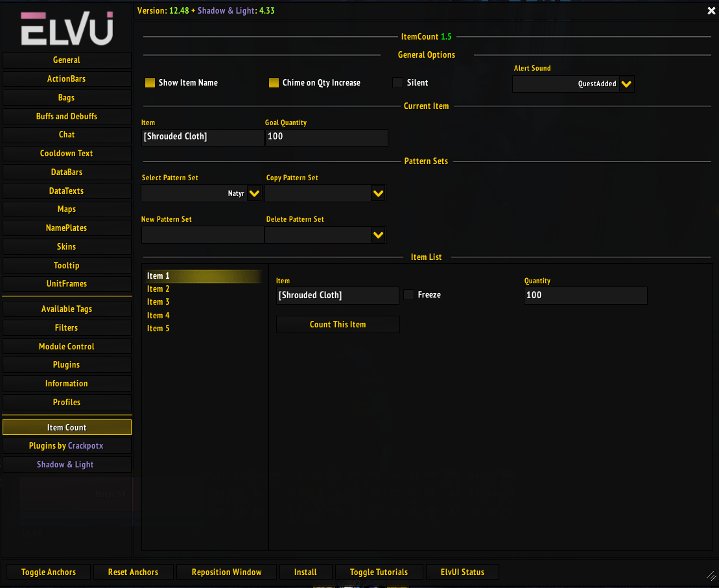
Task: Select Item 4 in the item list
Action: click(x=204, y=316)
